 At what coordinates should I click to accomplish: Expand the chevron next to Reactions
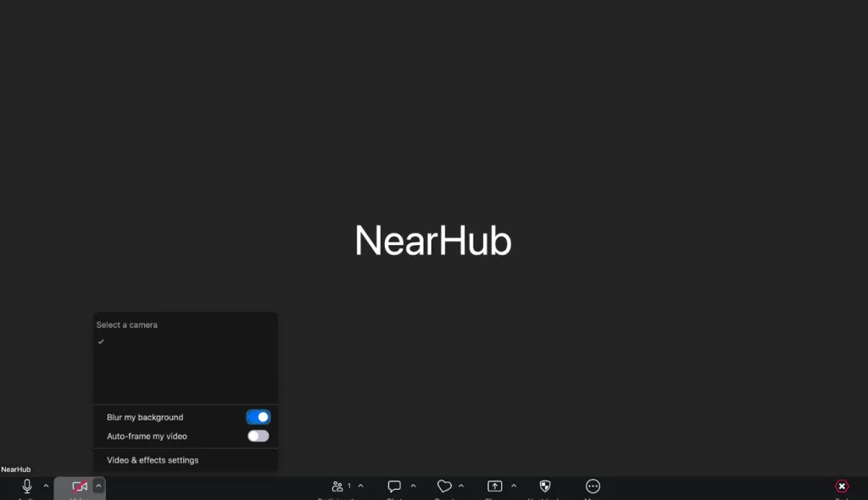pos(461,486)
